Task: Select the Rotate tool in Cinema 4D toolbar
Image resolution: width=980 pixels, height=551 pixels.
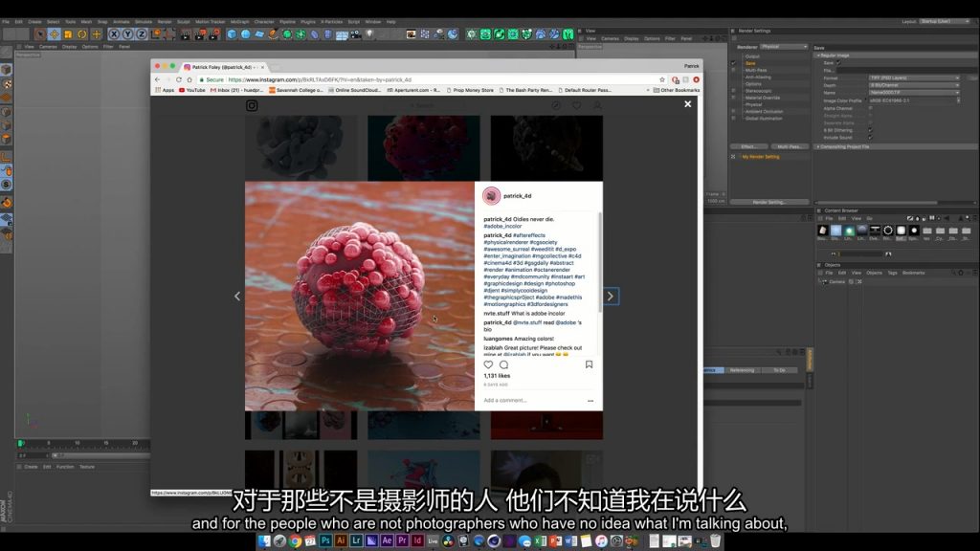Action: point(82,34)
